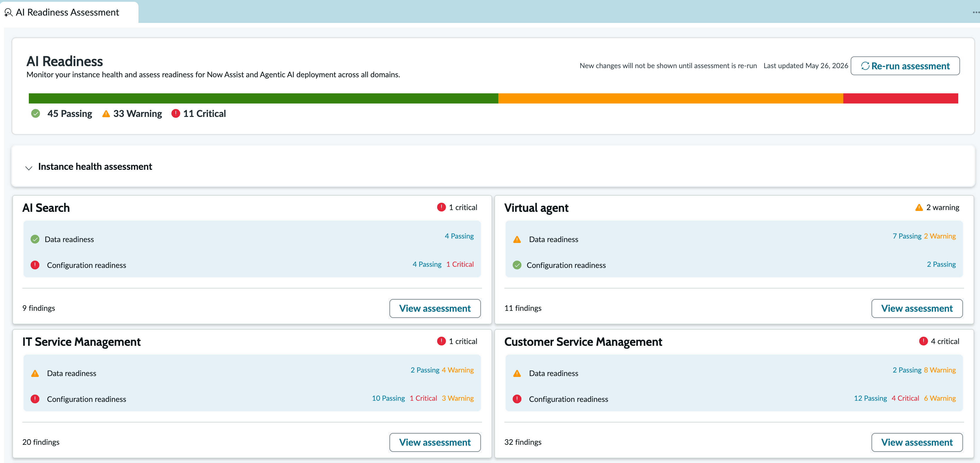This screenshot has width=980, height=463.
Task: Click the AI Search Data readiness check icon
Action: pos(35,239)
